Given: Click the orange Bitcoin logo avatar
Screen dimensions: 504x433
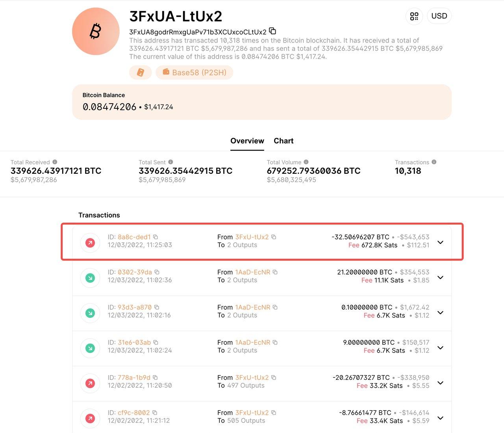Looking at the screenshot, I should click(x=96, y=32).
